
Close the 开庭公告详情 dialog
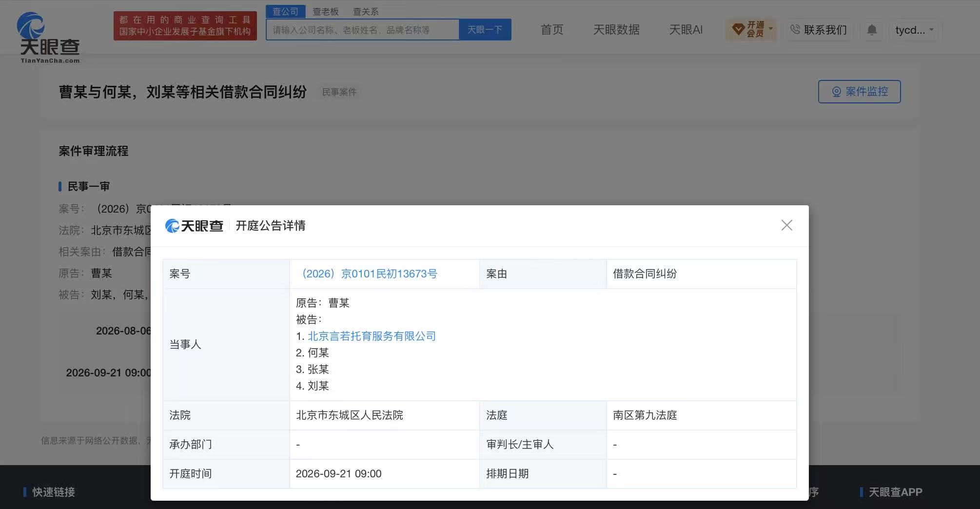click(x=786, y=225)
